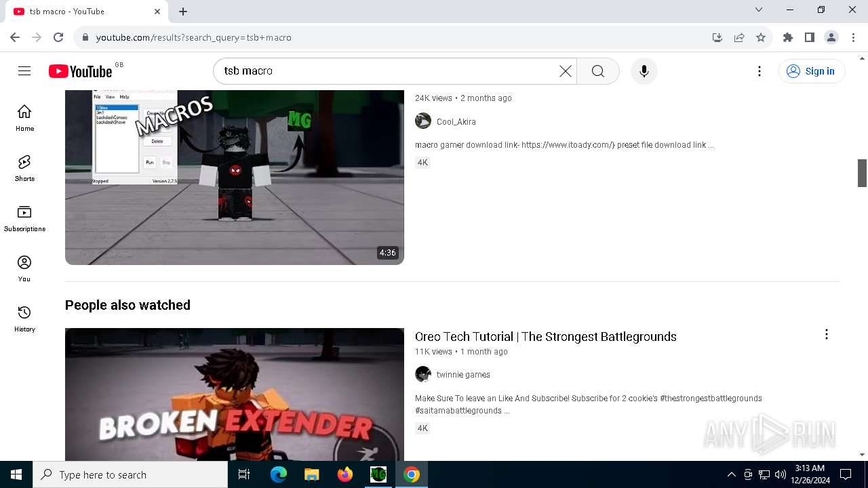868x488 pixels.
Task: Bookmark this page with star icon
Action: pyautogui.click(x=761, y=37)
